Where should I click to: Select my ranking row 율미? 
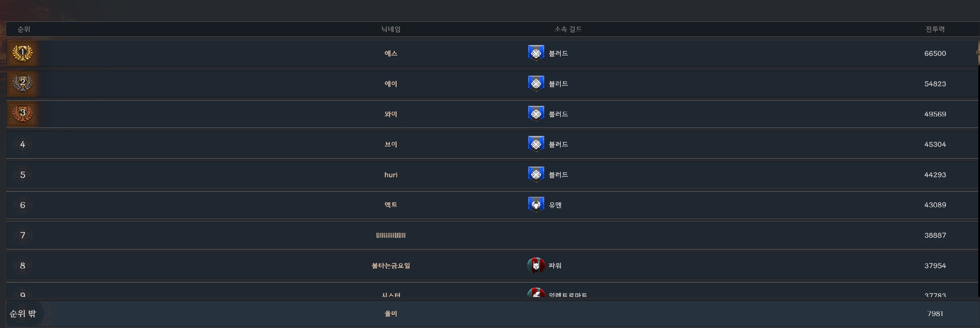493,314
